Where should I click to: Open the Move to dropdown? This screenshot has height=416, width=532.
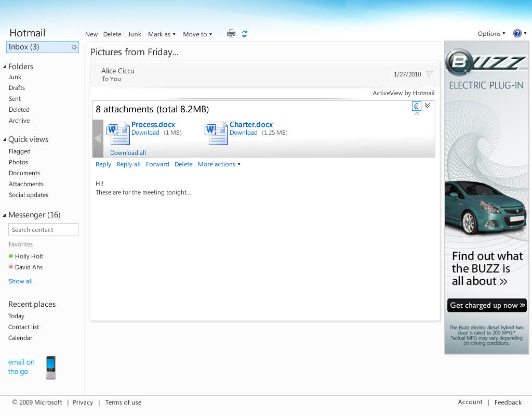pyautogui.click(x=197, y=34)
